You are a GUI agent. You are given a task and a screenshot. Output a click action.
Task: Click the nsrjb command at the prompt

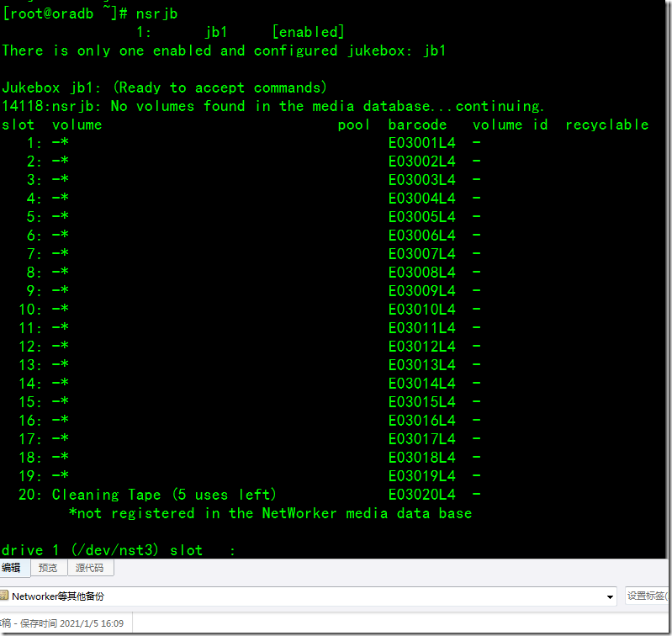[x=156, y=13]
